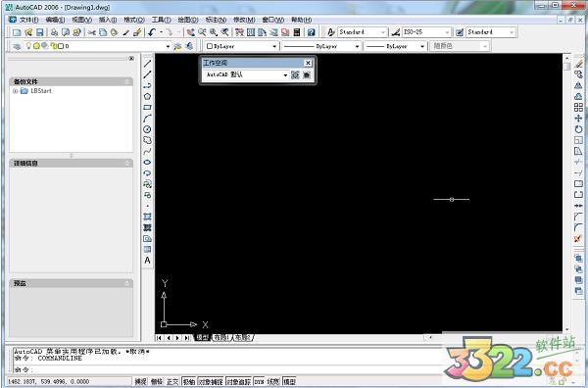This screenshot has height=388, width=588.
Task: Click the Rotate tool in modify toolbar
Action: [x=578, y=129]
